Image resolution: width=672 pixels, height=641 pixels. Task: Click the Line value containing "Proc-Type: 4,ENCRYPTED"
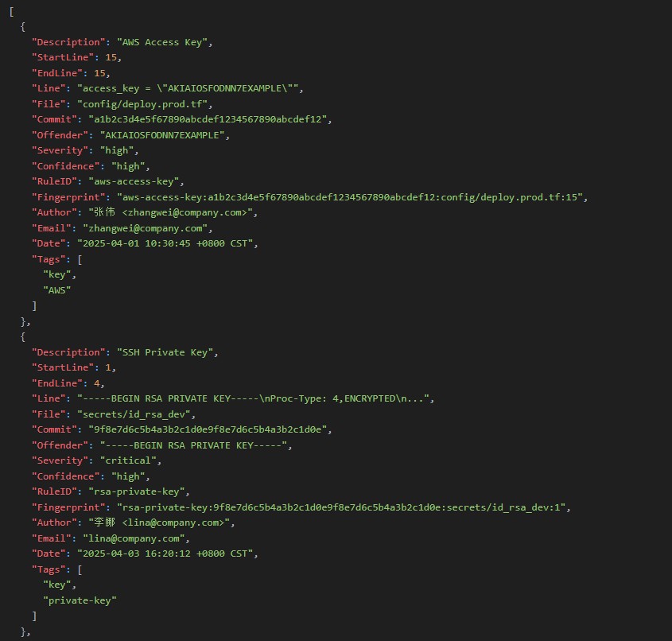255,398
